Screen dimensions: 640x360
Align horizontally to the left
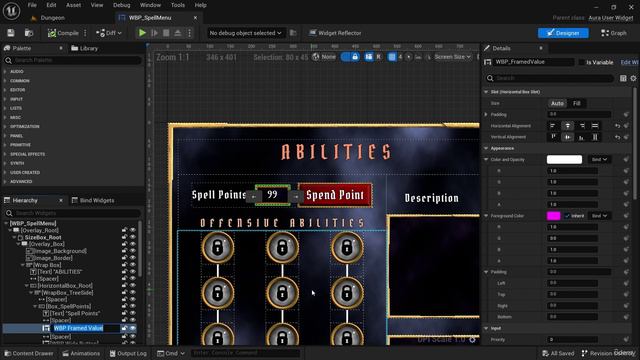pos(553,126)
